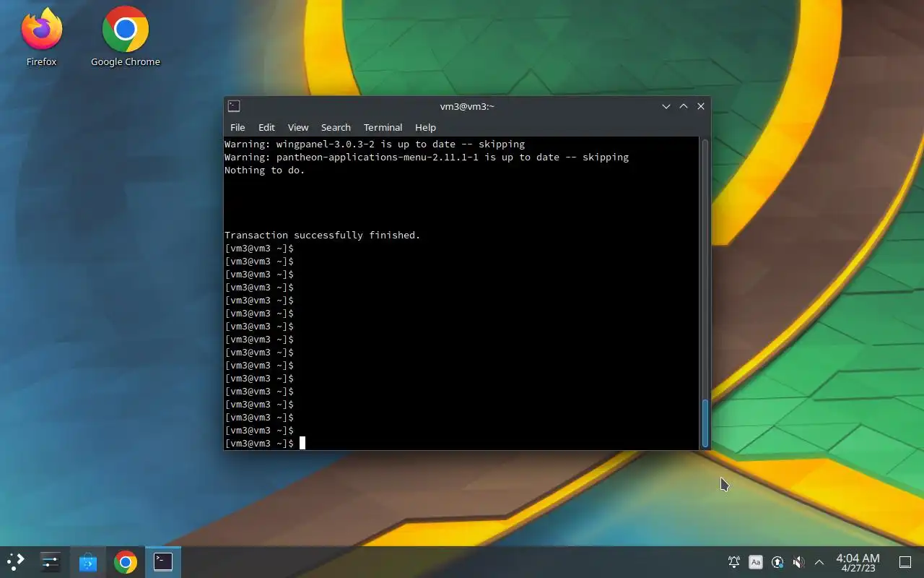
Task: Open the Search menu in the terminal
Action: pyautogui.click(x=336, y=127)
